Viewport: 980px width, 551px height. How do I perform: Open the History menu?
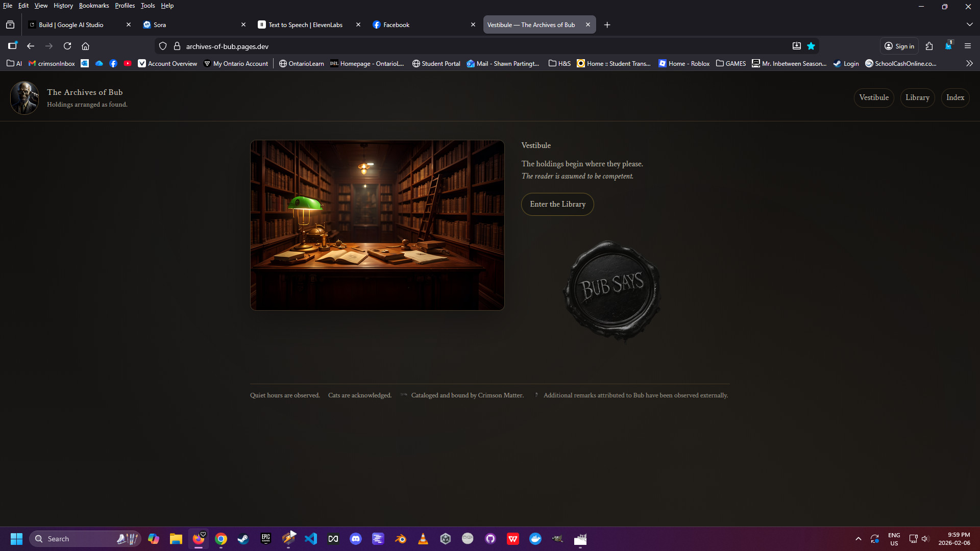[x=63, y=6]
